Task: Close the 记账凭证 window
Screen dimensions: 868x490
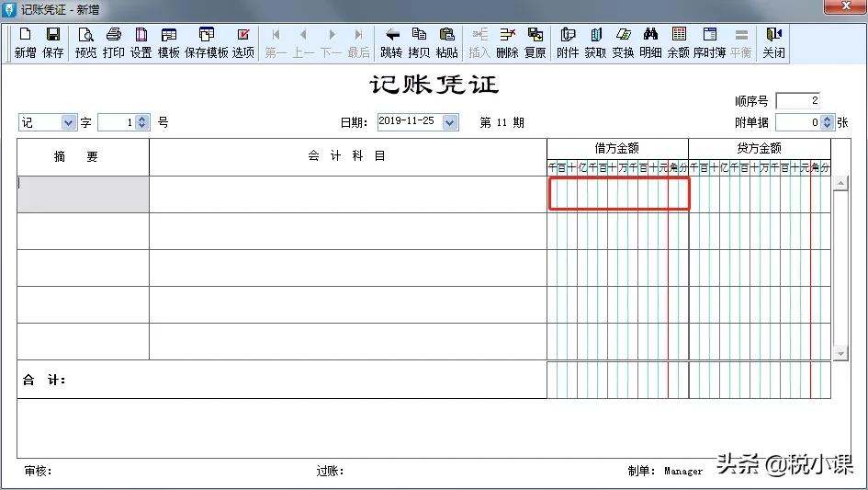Action: [845, 6]
